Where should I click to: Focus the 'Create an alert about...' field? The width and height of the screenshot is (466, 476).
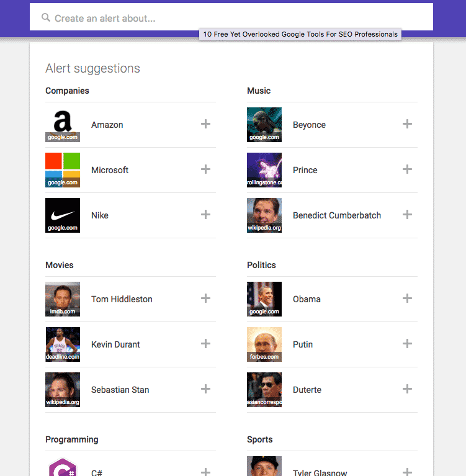[231, 17]
